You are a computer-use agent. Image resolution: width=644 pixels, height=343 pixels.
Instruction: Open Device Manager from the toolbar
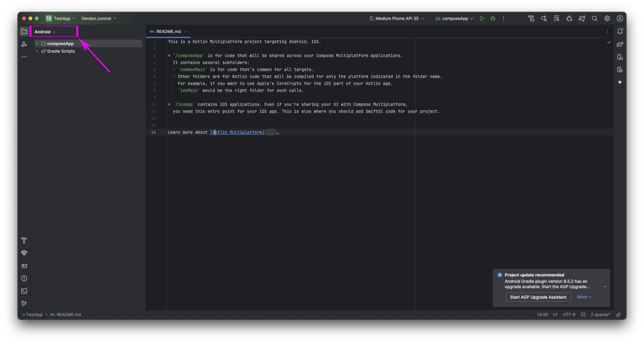(x=531, y=19)
